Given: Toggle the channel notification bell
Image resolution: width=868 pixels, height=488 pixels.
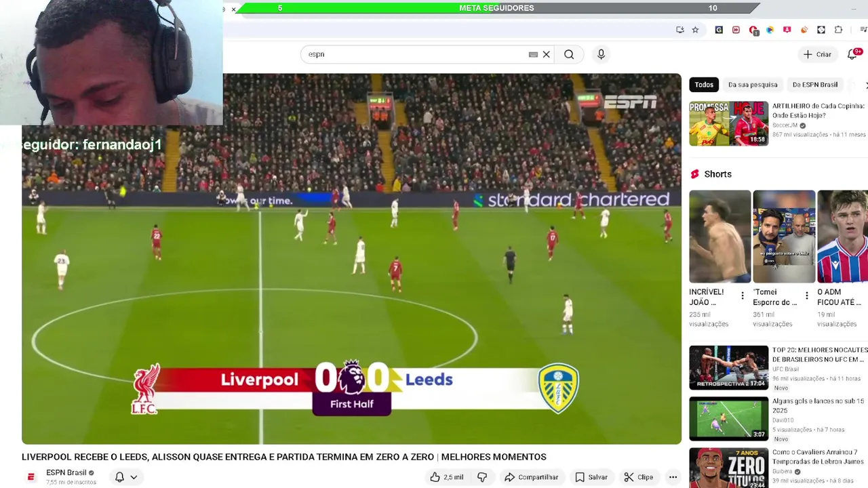Looking at the screenshot, I should (x=119, y=477).
